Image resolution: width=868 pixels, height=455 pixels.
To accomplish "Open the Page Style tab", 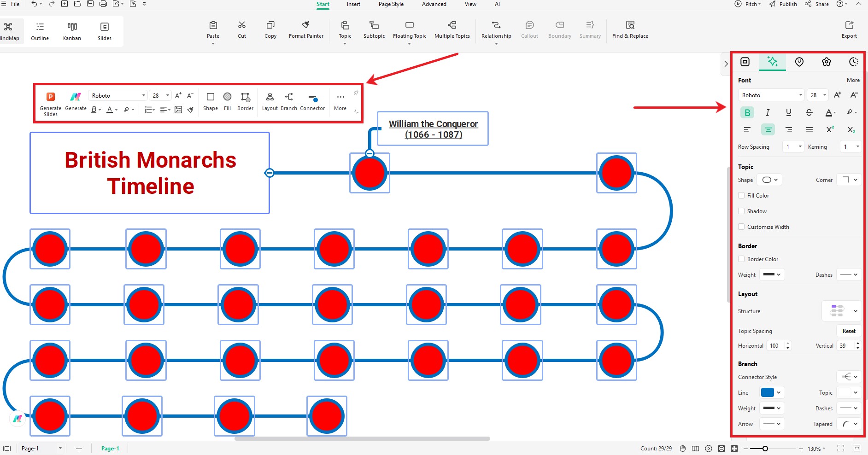I will 391,4.
